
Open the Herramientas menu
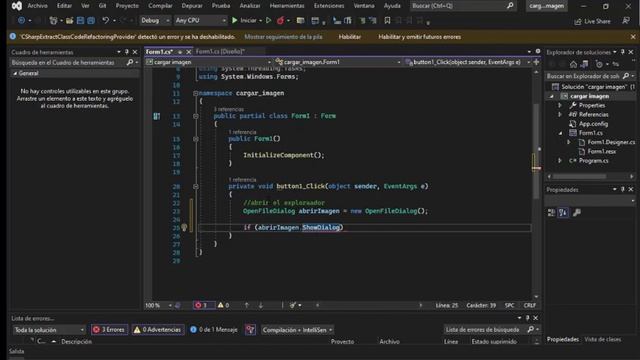(287, 6)
